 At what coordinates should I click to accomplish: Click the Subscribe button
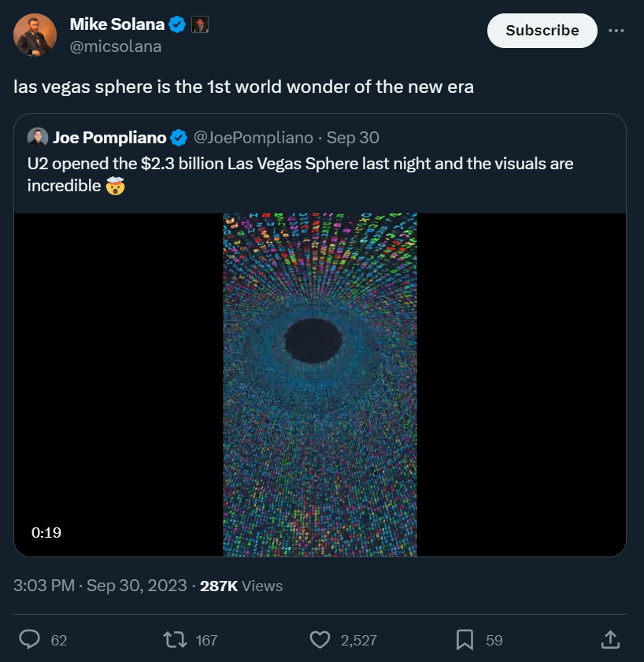point(542,31)
